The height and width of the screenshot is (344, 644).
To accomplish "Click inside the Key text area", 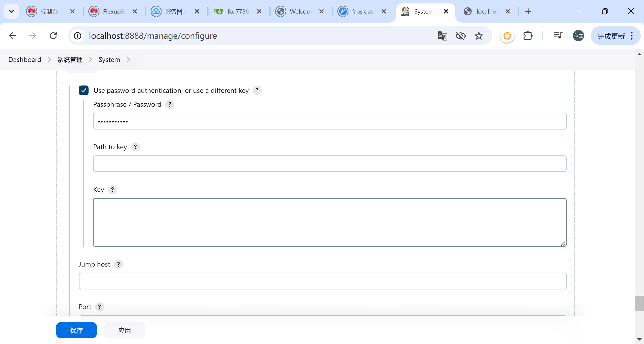I will [x=330, y=222].
